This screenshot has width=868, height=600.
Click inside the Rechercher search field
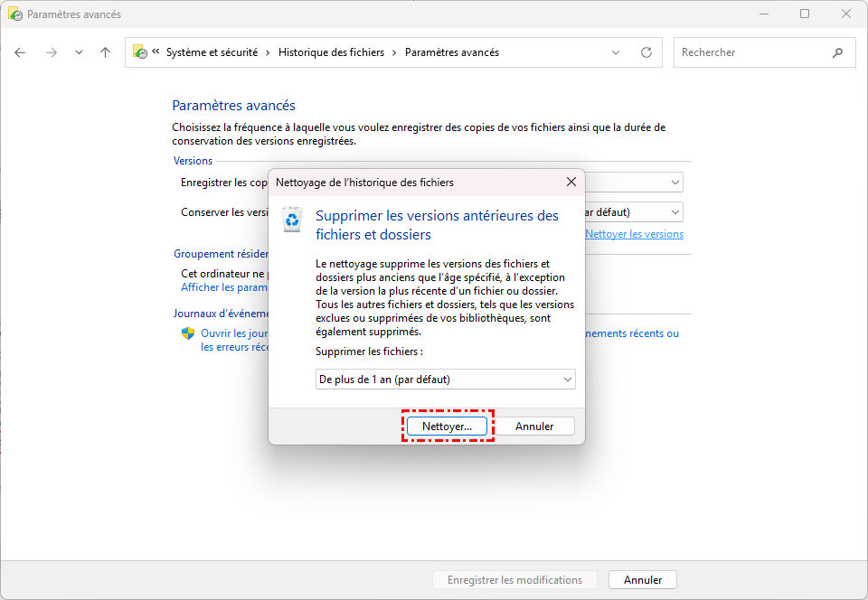(x=750, y=52)
